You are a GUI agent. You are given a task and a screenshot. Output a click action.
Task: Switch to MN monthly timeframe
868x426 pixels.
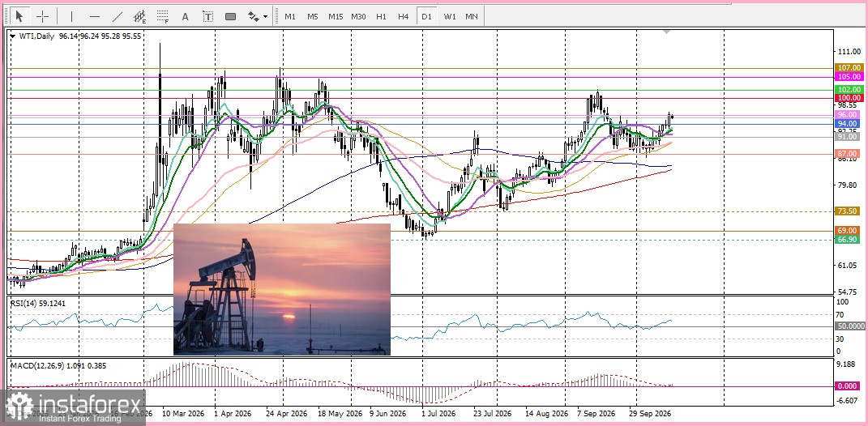pyautogui.click(x=472, y=16)
